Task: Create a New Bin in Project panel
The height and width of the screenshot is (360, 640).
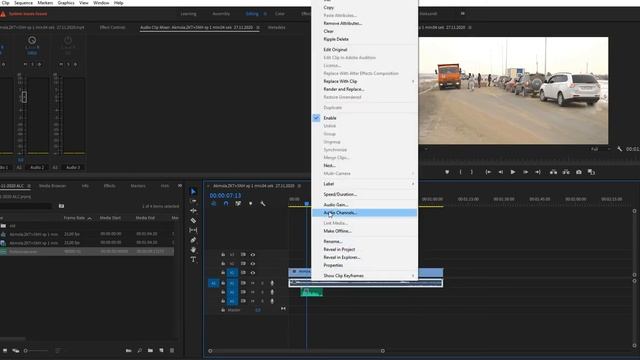Action: click(x=150, y=350)
